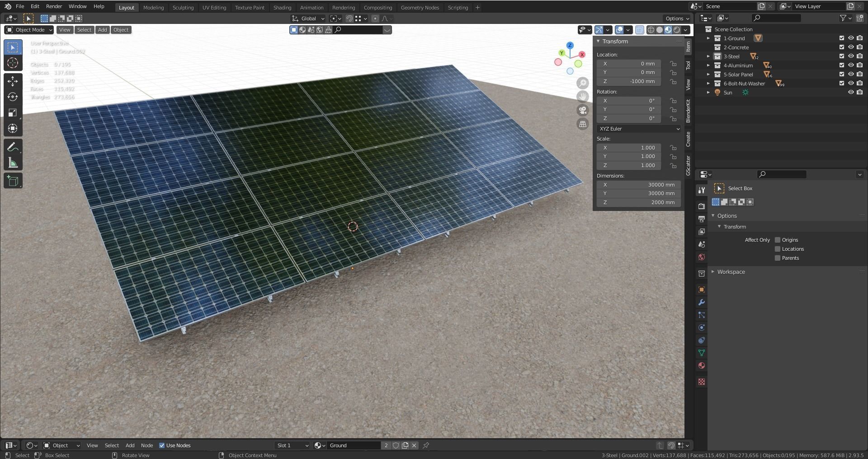The width and height of the screenshot is (868, 459).
Task: Click the Scale X value field
Action: pyautogui.click(x=629, y=148)
